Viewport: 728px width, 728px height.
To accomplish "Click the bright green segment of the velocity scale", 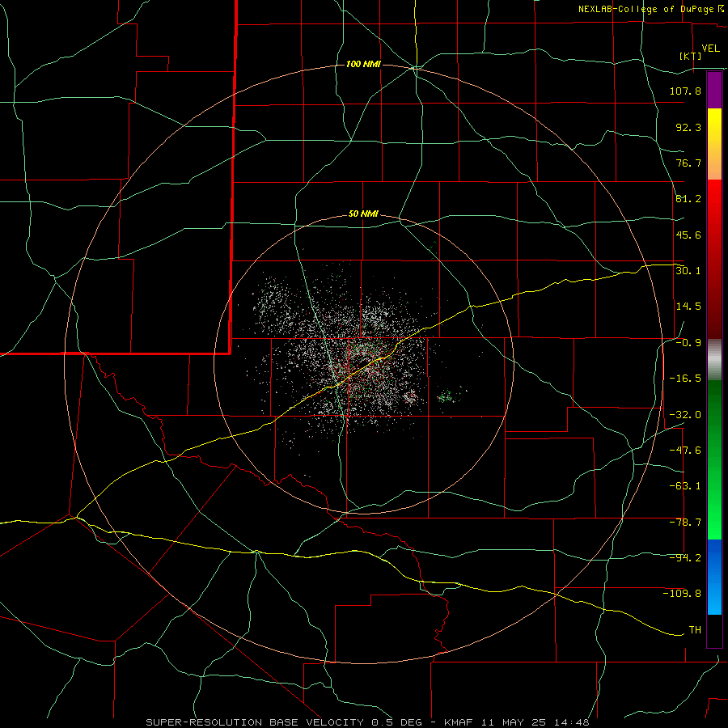I will point(714,459).
